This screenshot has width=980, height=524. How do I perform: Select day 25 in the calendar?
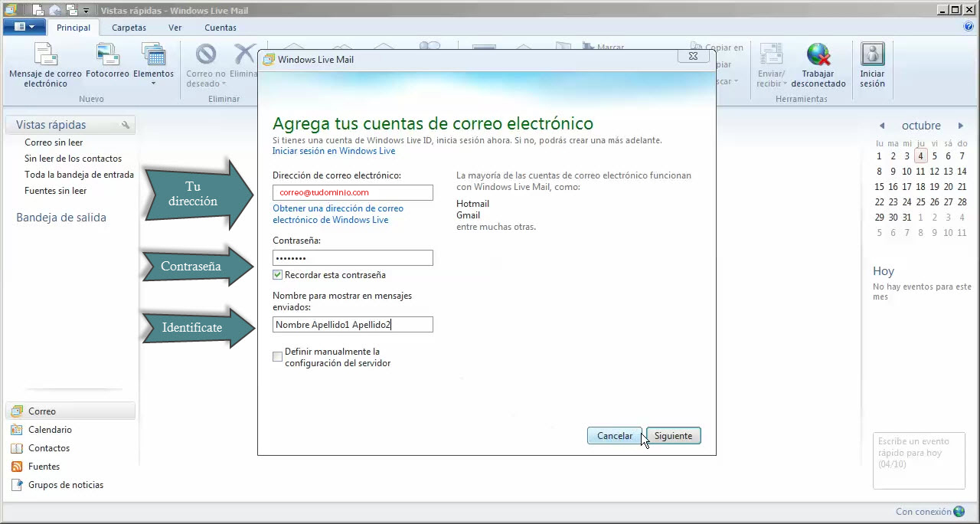(x=921, y=202)
